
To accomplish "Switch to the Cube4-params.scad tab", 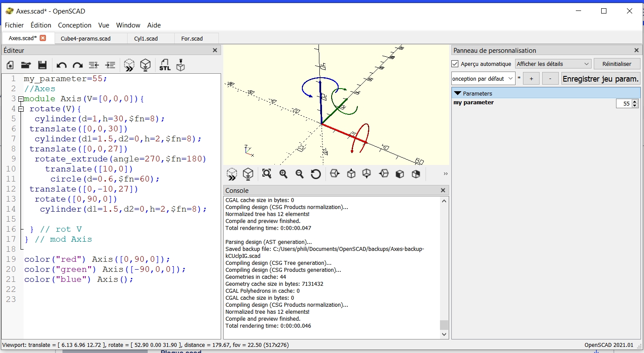I will pos(91,38).
